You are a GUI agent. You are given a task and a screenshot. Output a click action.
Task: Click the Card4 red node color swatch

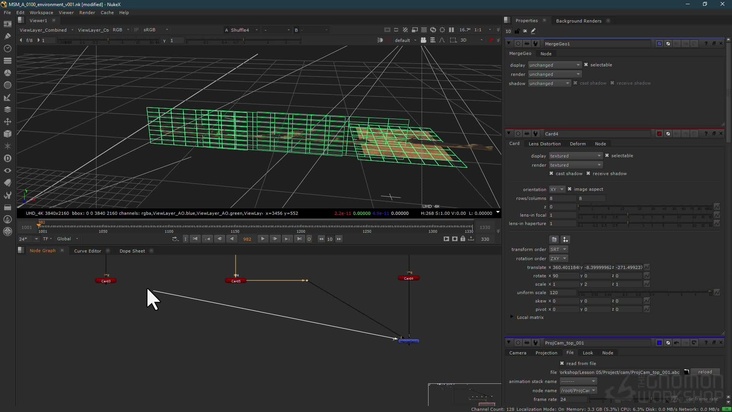coord(659,134)
